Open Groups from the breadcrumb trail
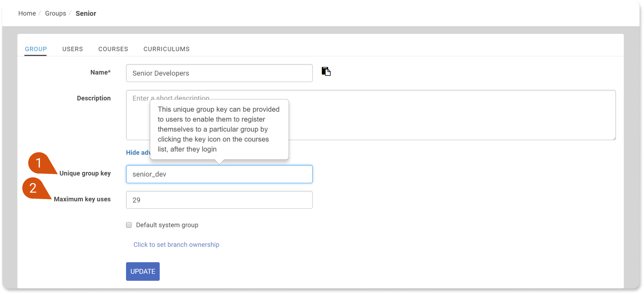This screenshot has height=294, width=644. click(x=55, y=13)
